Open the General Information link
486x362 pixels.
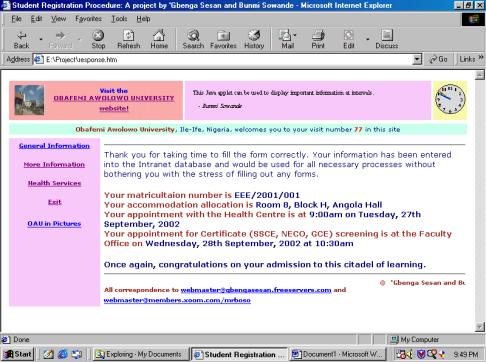(54, 146)
